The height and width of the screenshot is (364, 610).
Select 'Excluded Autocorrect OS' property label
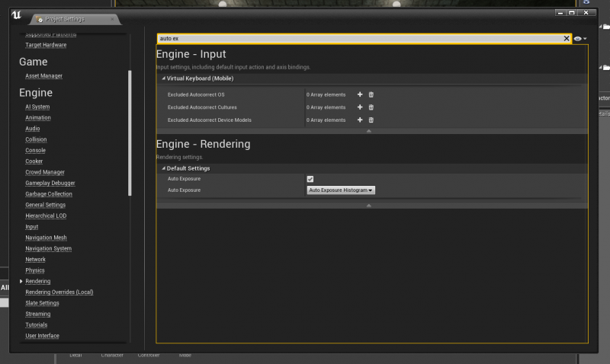pos(196,94)
